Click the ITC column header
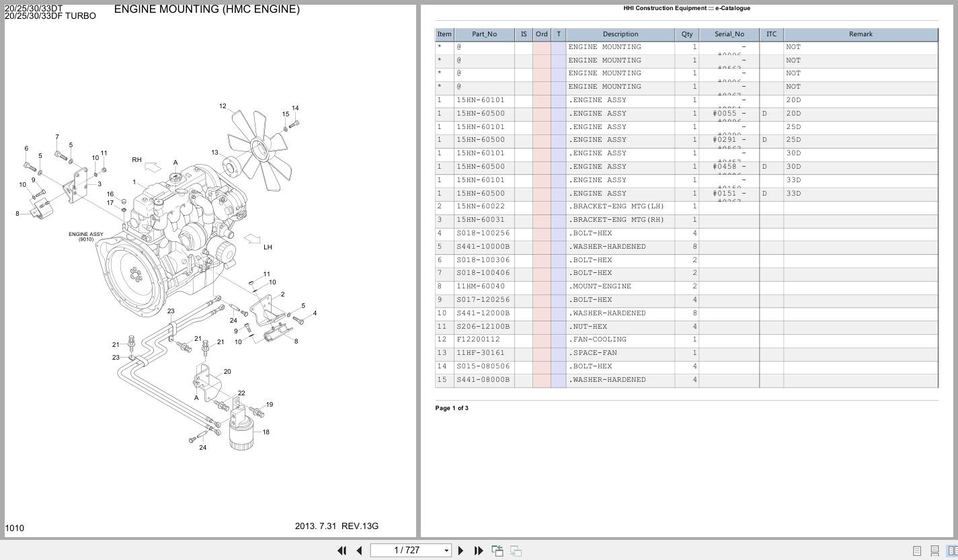Viewport: 958px width, 560px height. point(771,34)
